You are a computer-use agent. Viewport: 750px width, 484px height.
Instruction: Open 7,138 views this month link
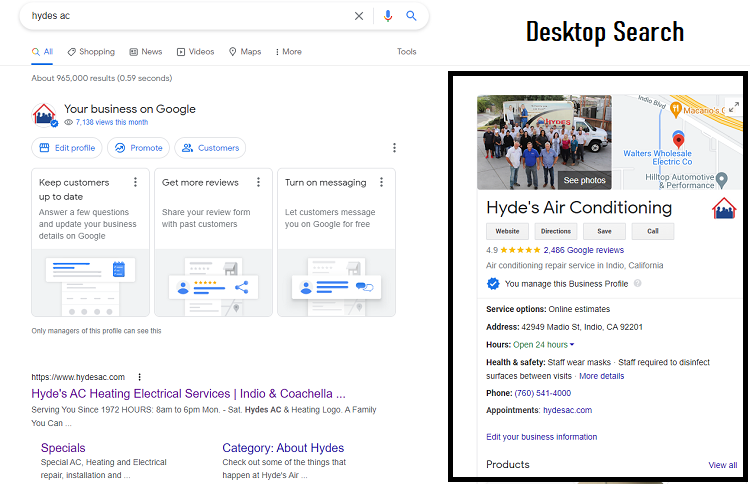pyautogui.click(x=111, y=122)
